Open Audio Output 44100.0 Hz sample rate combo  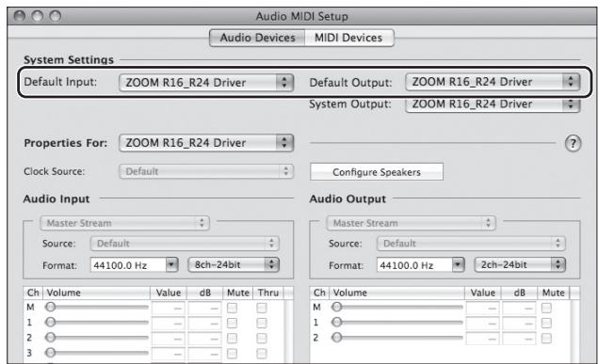(421, 265)
